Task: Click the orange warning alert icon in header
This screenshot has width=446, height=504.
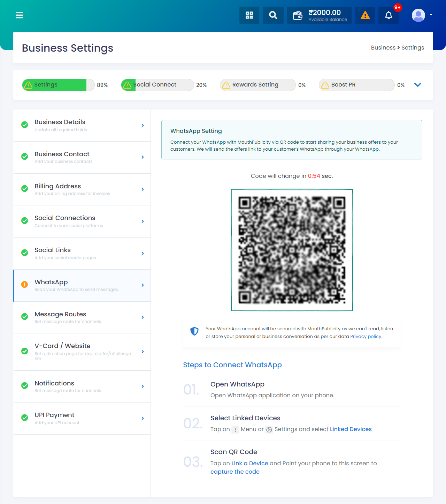Action: (x=365, y=15)
